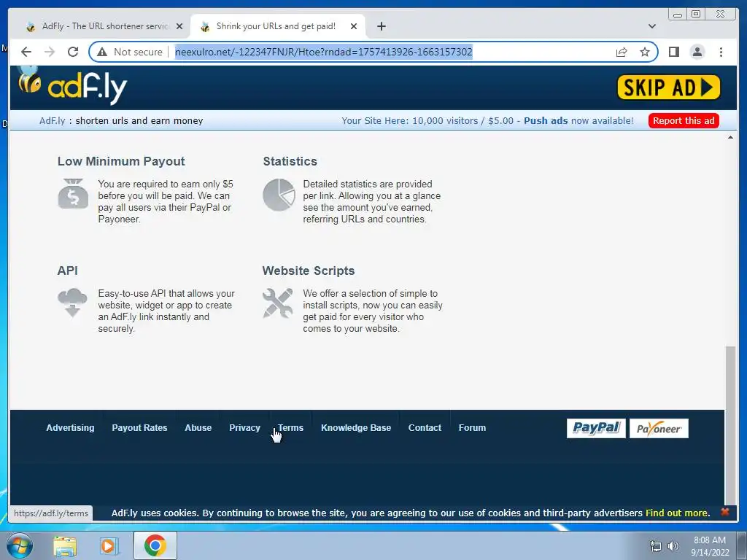Click the wrench Website Scripts icon
The width and height of the screenshot is (747, 560).
pos(278,303)
